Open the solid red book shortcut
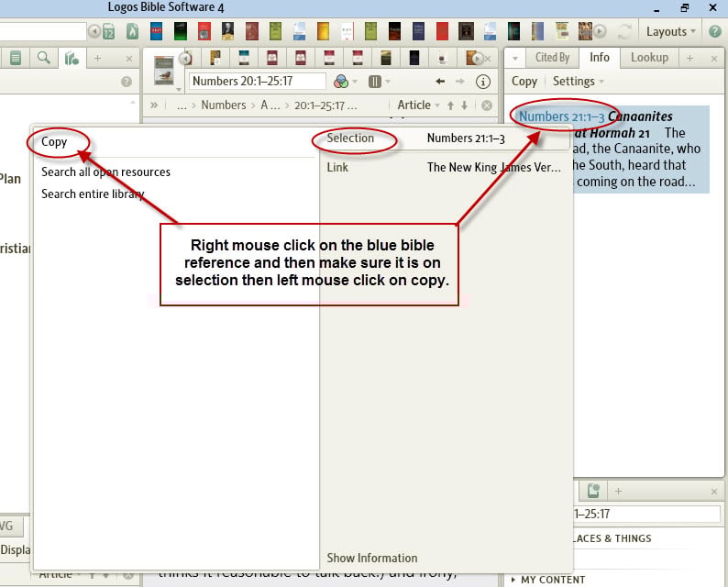Screen dimensions: 728x587 [442, 31]
